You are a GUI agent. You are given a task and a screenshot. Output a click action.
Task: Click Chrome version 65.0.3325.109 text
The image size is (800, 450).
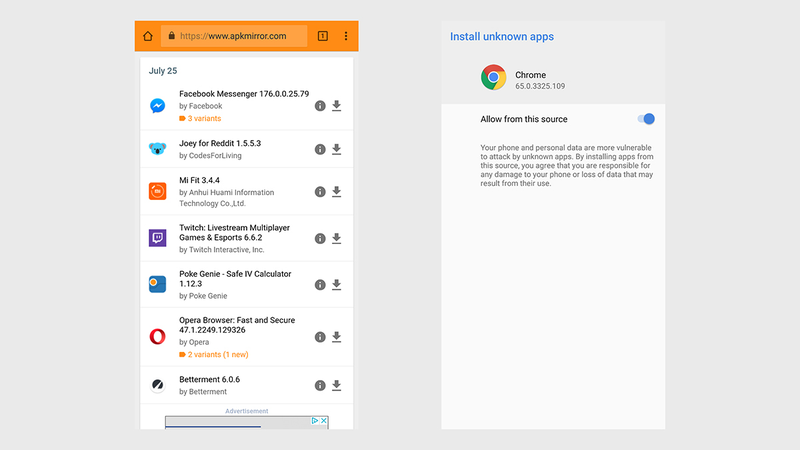540,86
